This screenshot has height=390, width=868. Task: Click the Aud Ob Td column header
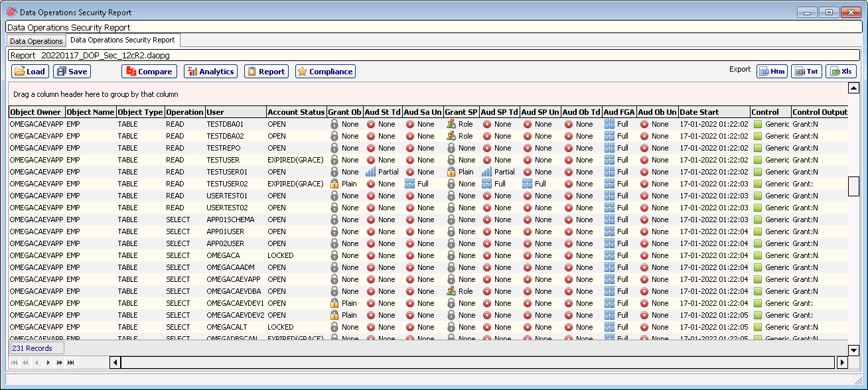click(582, 112)
